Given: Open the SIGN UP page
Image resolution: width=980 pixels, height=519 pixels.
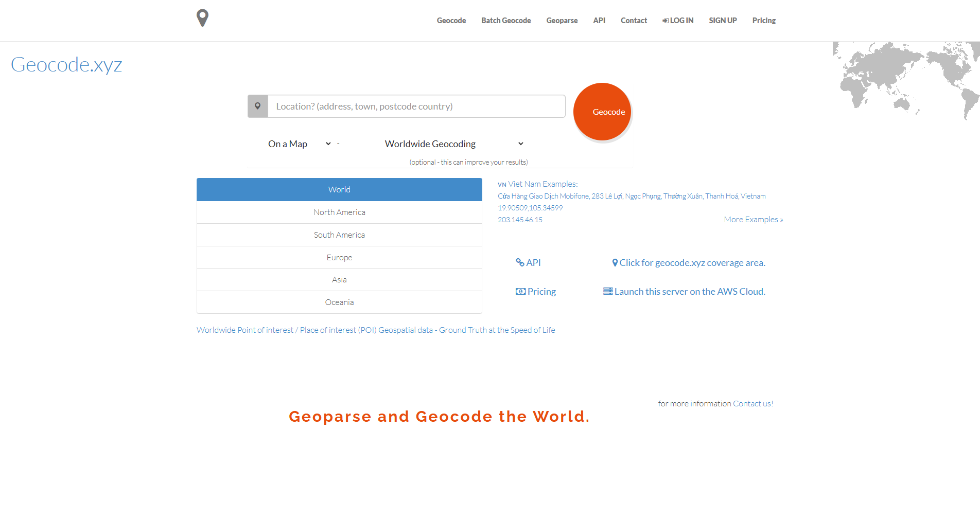Looking at the screenshot, I should click(x=723, y=21).
